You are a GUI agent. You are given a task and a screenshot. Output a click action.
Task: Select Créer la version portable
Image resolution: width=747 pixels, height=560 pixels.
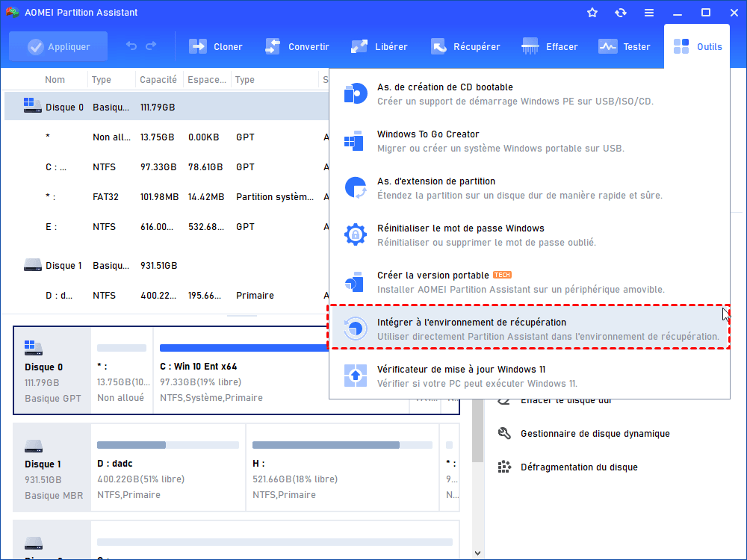coord(530,282)
